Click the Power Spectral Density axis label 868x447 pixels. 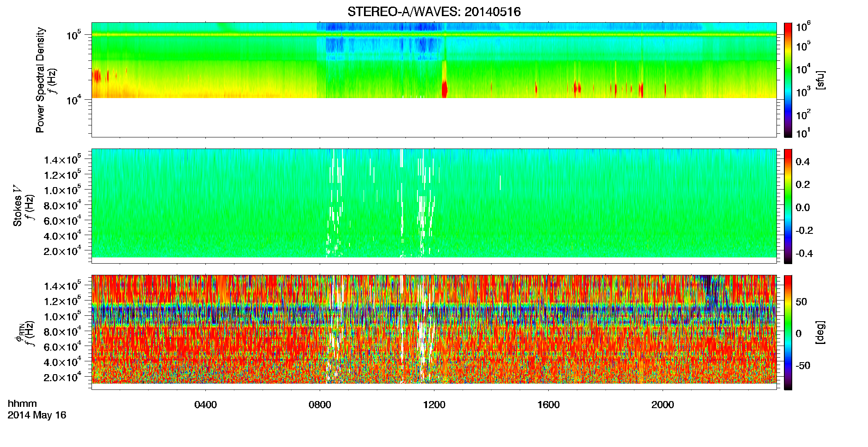[40, 80]
